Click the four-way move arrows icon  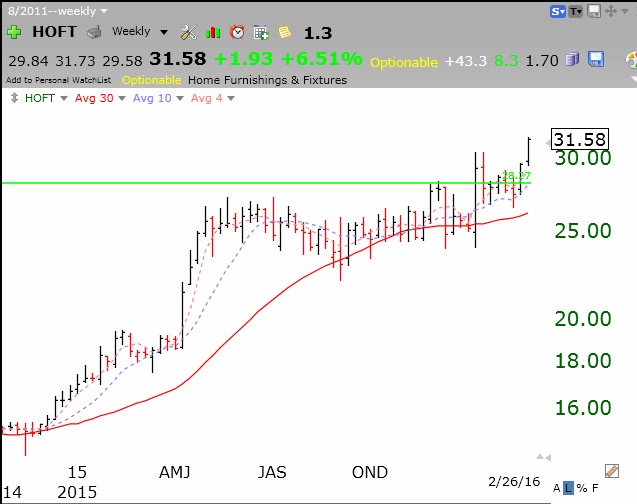pyautogui.click(x=611, y=11)
